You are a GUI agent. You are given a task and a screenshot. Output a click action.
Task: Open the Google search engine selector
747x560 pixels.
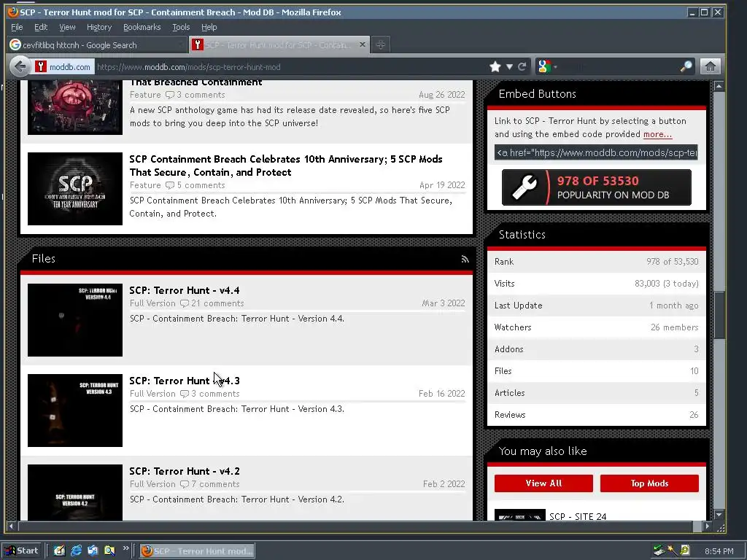tap(546, 66)
